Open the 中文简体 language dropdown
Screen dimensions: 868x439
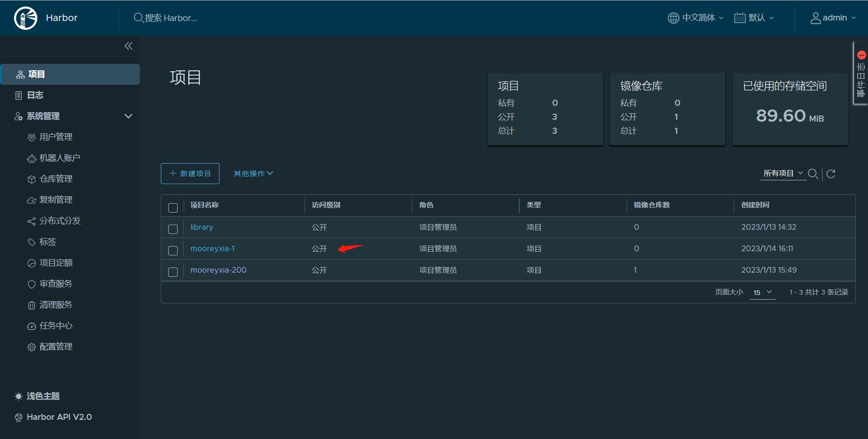[x=696, y=18]
